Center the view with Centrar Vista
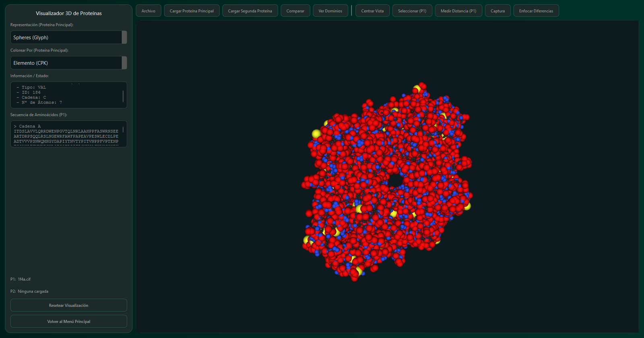644x338 pixels. pyautogui.click(x=372, y=11)
